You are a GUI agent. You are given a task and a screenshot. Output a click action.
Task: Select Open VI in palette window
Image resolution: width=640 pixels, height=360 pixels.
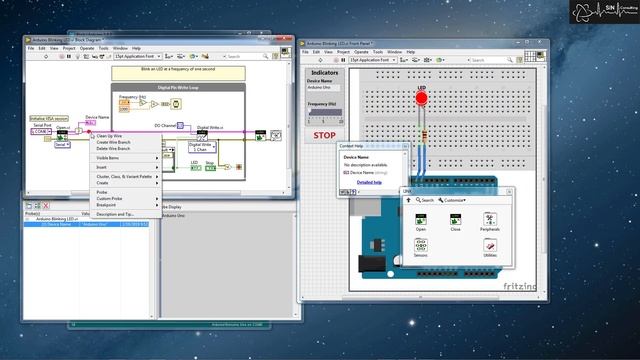coord(421,219)
